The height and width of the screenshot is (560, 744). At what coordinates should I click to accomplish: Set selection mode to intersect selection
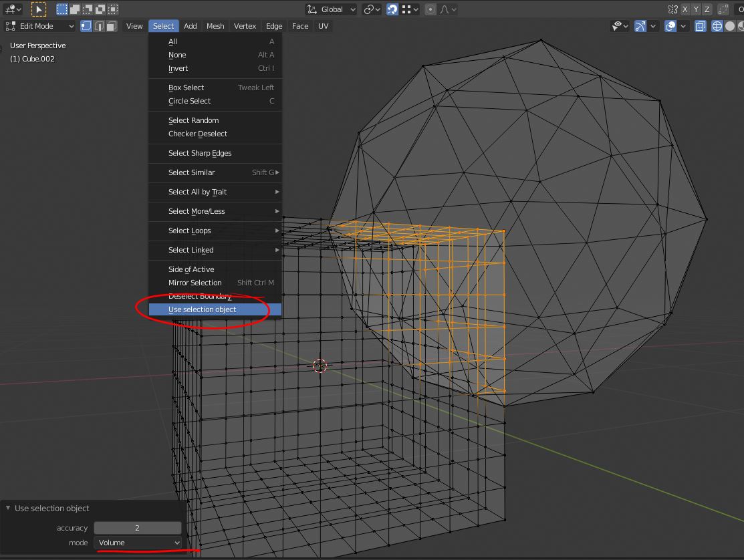[x=114, y=9]
